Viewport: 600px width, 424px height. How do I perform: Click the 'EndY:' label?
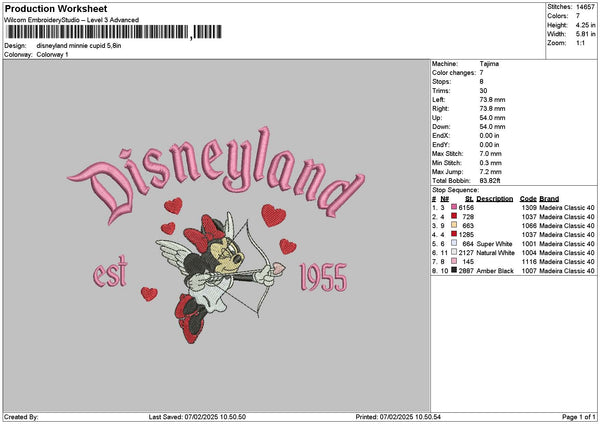pyautogui.click(x=441, y=145)
